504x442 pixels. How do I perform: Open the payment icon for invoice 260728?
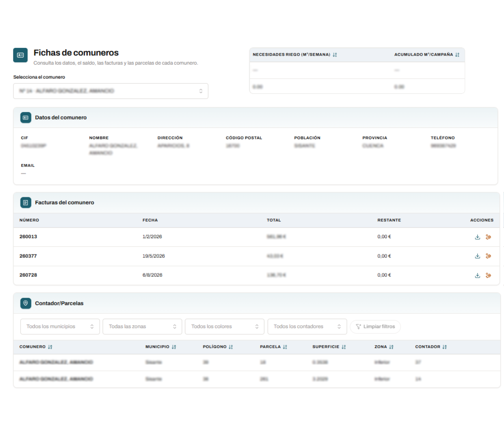(488, 275)
